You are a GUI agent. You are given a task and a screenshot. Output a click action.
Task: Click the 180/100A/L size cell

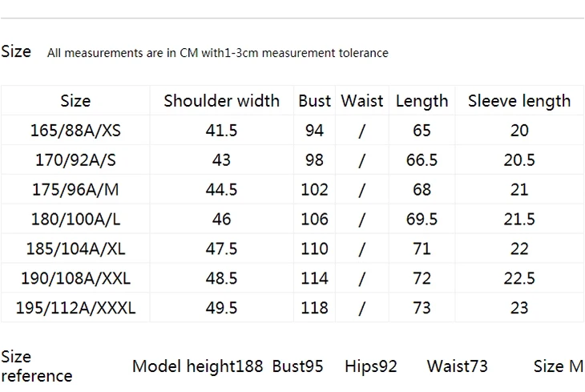pos(76,219)
